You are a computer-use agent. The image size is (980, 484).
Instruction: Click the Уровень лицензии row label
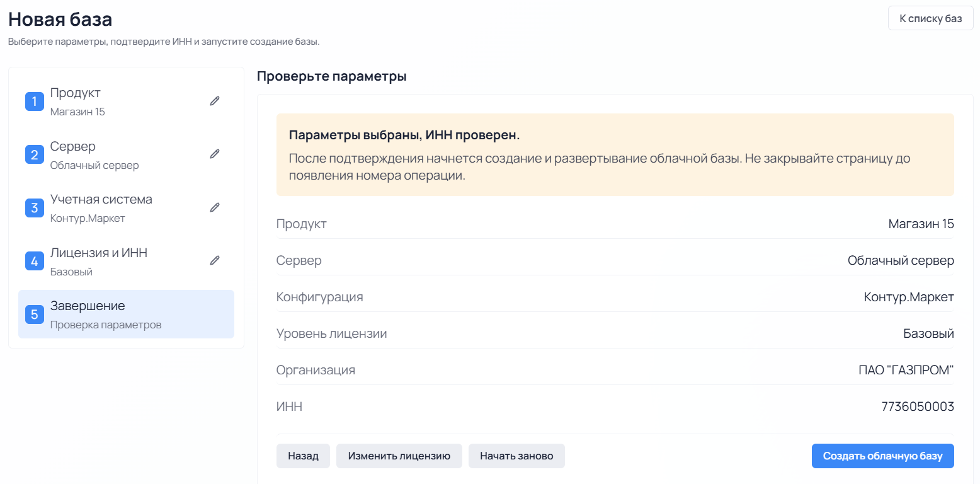(332, 333)
